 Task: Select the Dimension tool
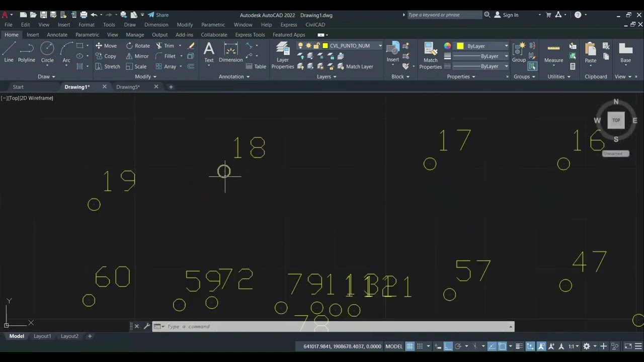[231, 52]
